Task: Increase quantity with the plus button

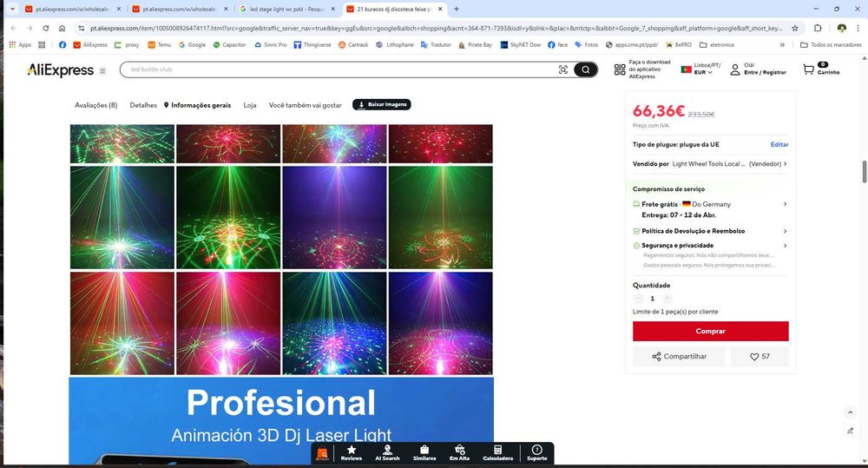Action: [x=667, y=299]
